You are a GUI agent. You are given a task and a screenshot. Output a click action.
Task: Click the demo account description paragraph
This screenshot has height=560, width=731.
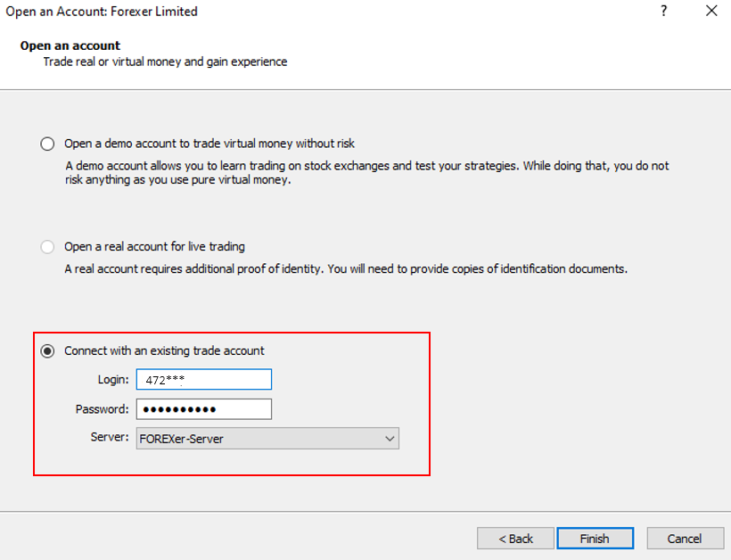pyautogui.click(x=366, y=173)
